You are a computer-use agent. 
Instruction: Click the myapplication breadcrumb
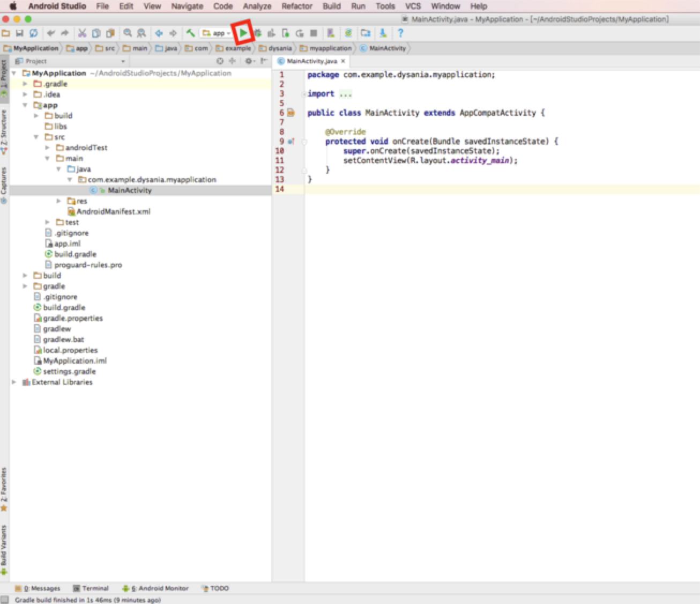[326, 48]
